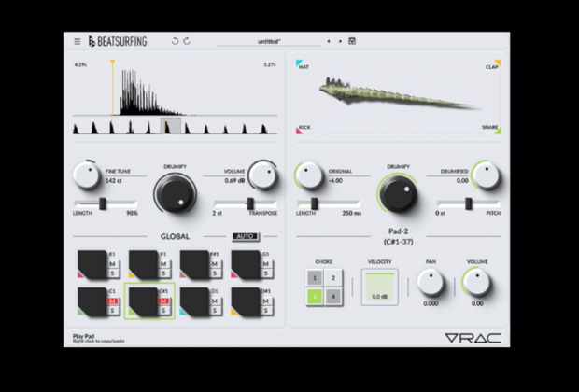The image size is (579, 392).
Task: Go to next preset arrow
Action: coord(340,41)
